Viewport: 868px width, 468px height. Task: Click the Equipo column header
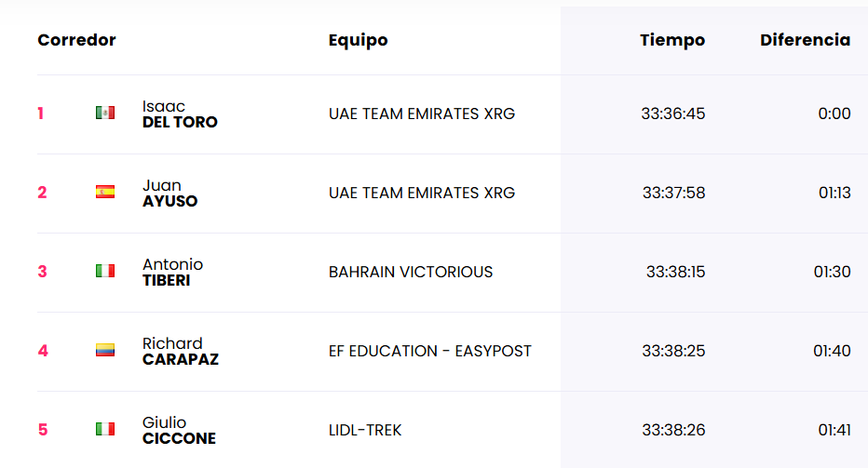(x=359, y=40)
